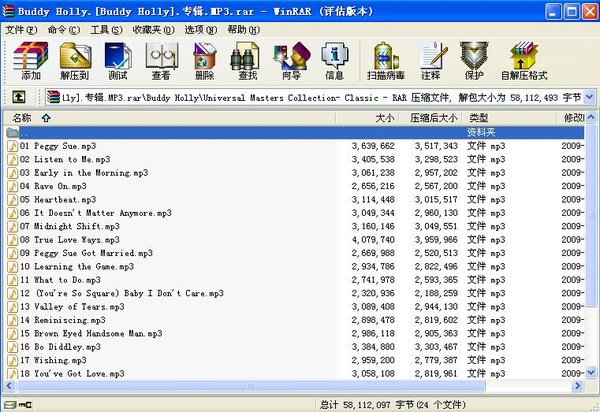This screenshot has height=412, width=600.
Task: Click the packed size value 3,517,343
Action: pyautogui.click(x=436, y=146)
